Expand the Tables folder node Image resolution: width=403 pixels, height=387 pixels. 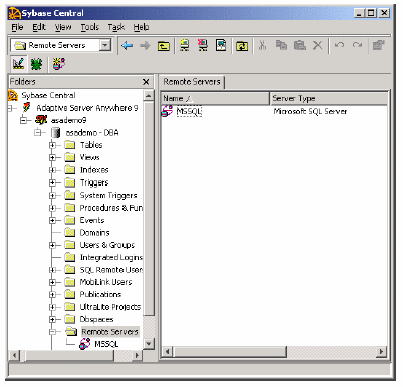pos(52,145)
